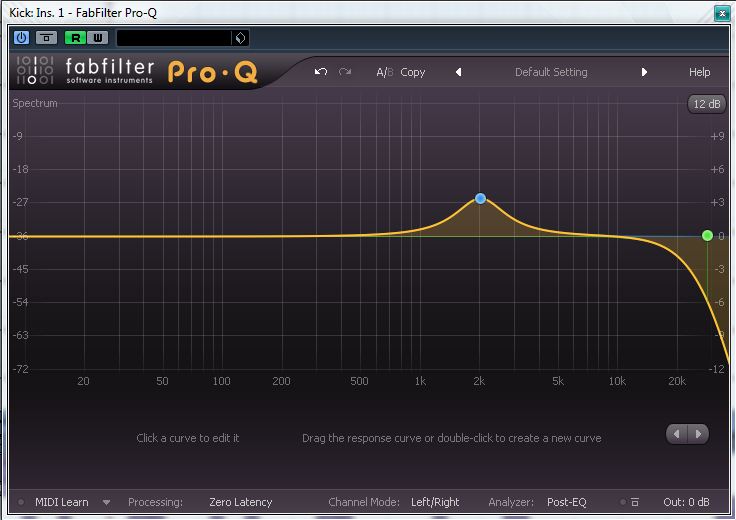Open the Left/Right channel mode menu
This screenshot has width=736, height=520.
click(435, 502)
